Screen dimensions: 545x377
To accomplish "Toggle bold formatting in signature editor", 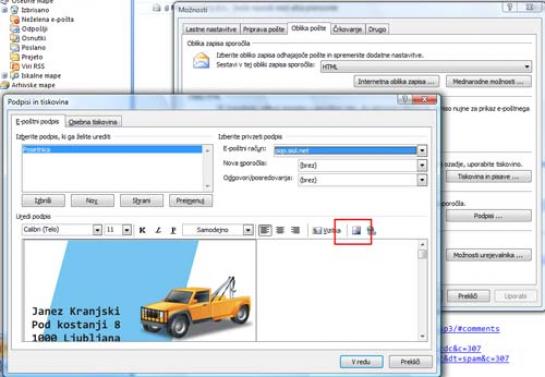I will coord(142,230).
